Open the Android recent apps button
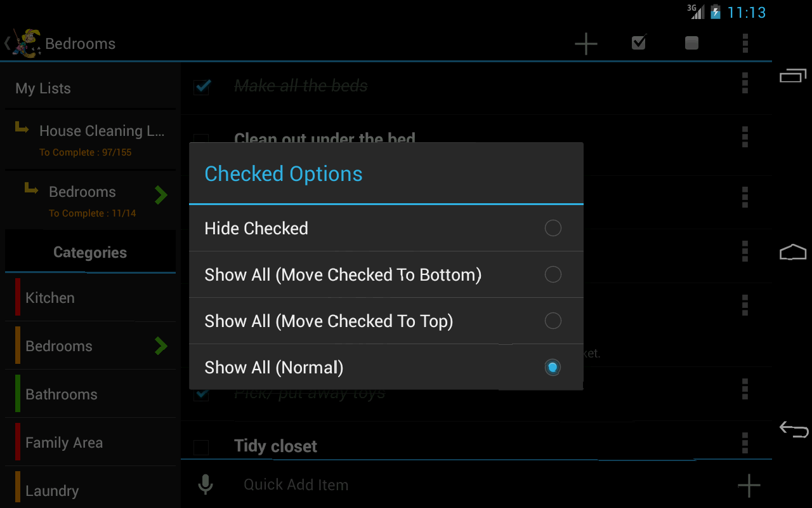 793,76
